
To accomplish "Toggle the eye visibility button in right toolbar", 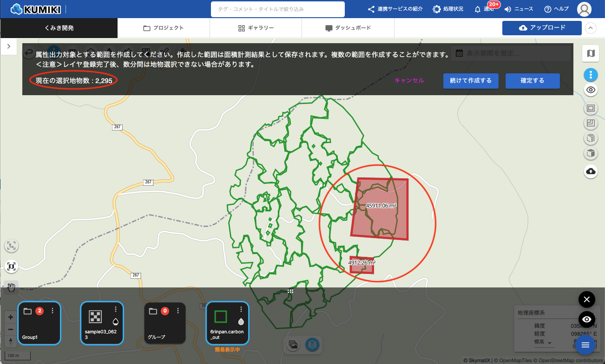I will coord(591,90).
